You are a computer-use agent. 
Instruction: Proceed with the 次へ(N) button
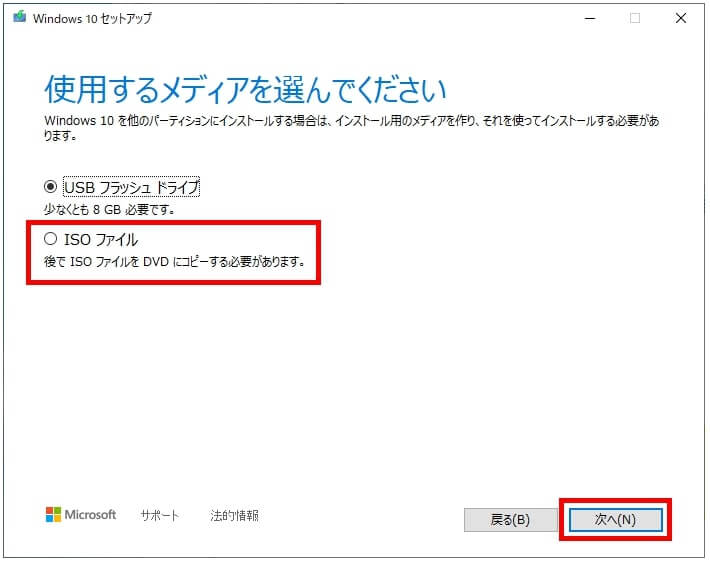coord(615,519)
